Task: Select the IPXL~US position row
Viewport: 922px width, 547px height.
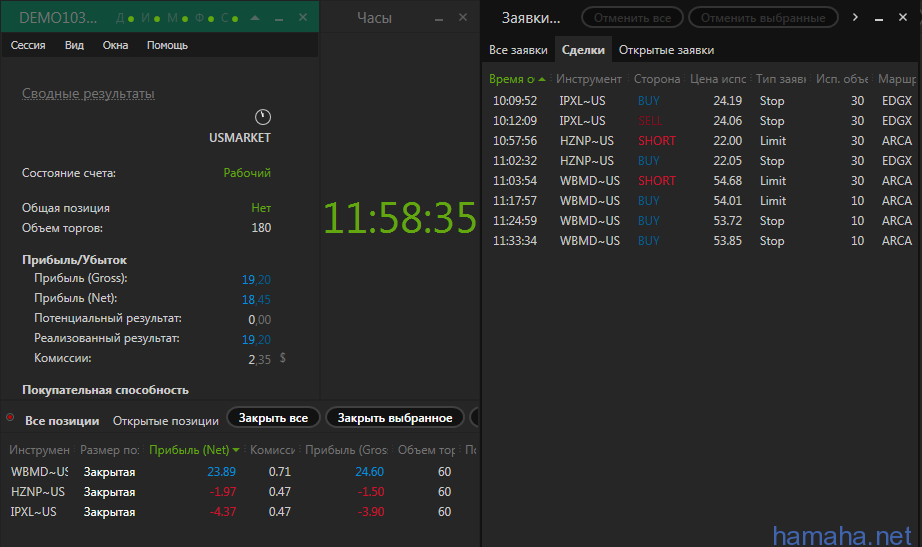Action: pos(241,512)
